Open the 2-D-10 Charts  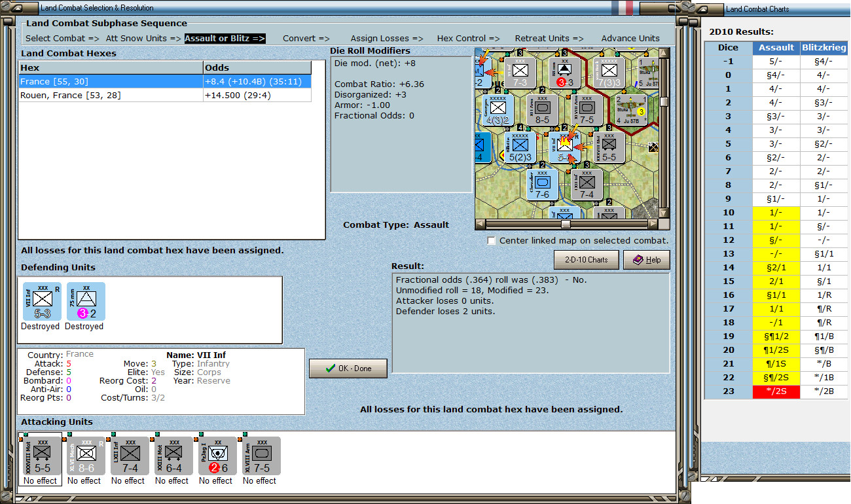(586, 260)
